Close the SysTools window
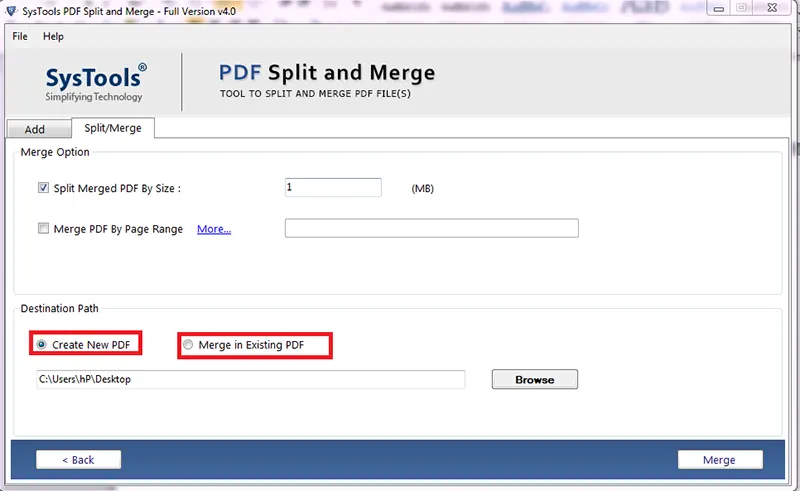Screen dimensions: 800x491 click(x=772, y=8)
